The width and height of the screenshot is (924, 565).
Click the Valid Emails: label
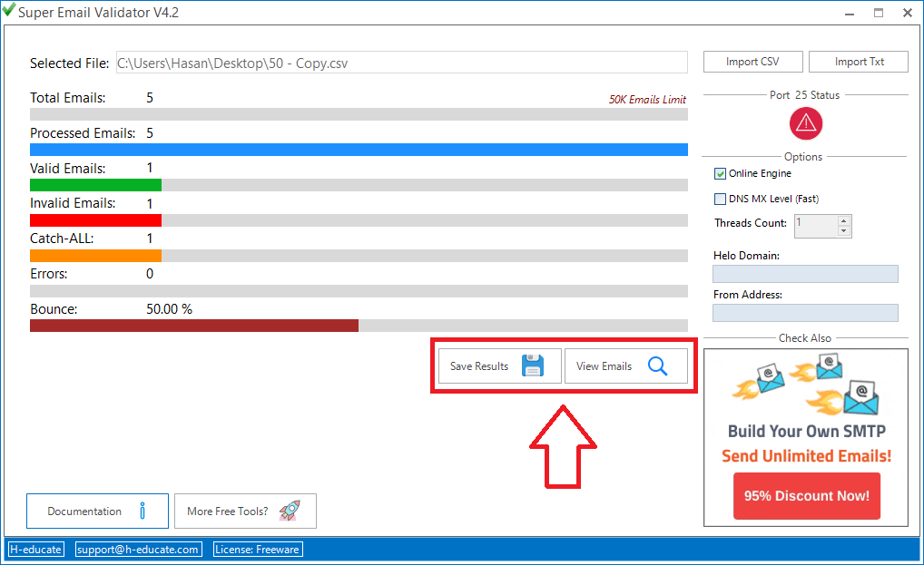click(x=68, y=169)
